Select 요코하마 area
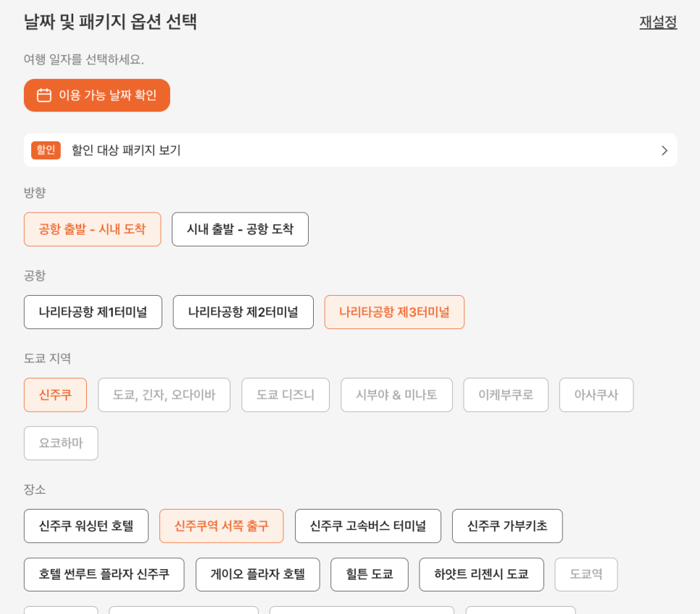 point(61,444)
